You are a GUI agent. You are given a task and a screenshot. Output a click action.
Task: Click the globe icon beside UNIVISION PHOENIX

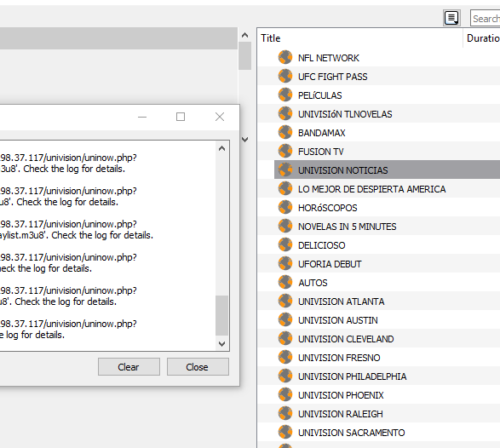click(285, 394)
